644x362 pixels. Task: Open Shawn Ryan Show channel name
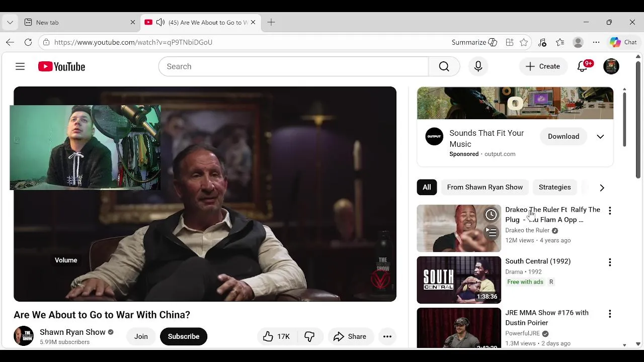pos(72,332)
